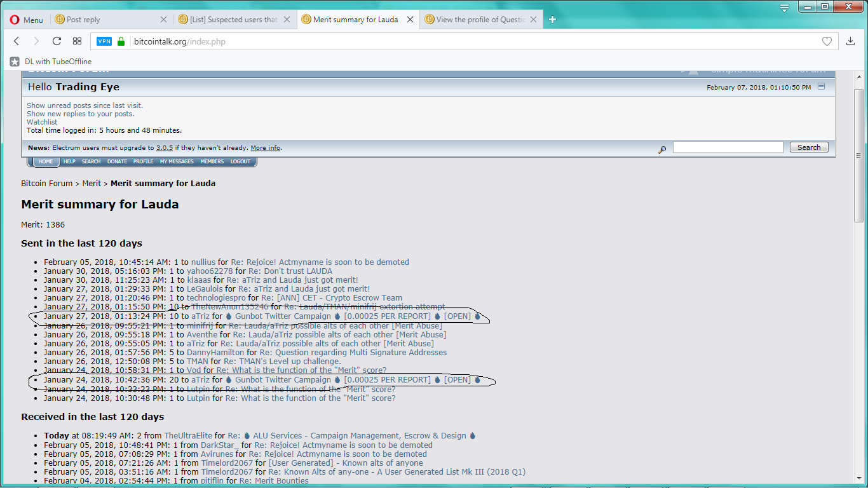This screenshot has height=488, width=868.
Task: Open user Aventhe profile link
Action: 202,334
